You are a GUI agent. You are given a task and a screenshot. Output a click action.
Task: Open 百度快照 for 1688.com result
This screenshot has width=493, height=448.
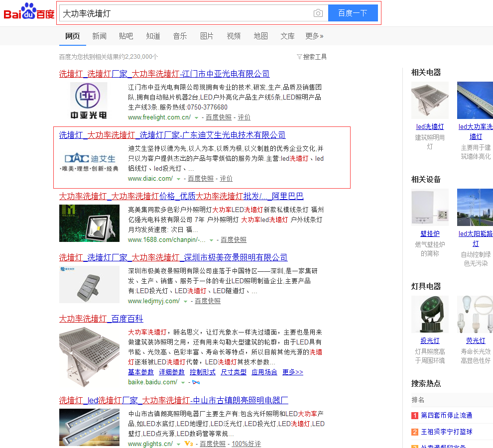[234, 240]
